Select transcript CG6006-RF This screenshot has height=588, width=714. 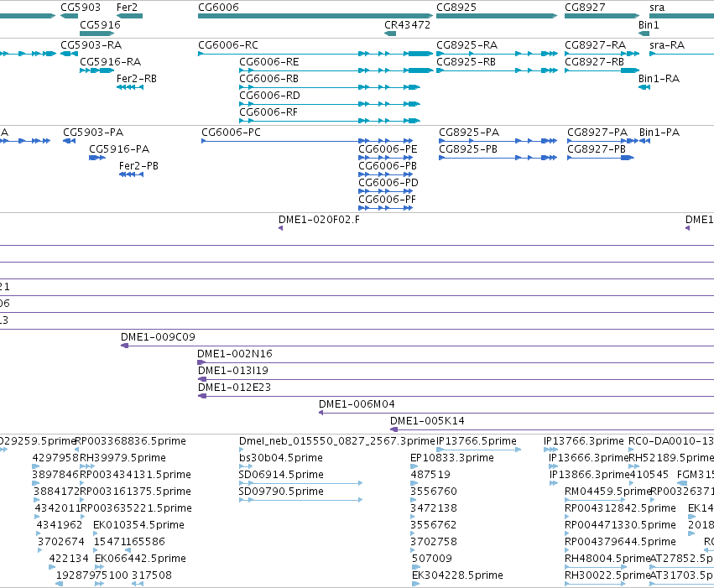(330, 121)
